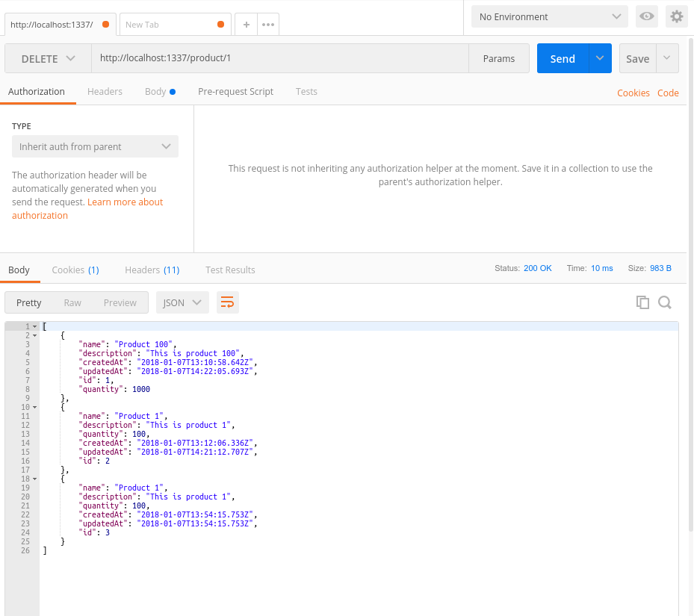The image size is (694, 616).
Task: Select the Raw response view
Action: [x=72, y=302]
